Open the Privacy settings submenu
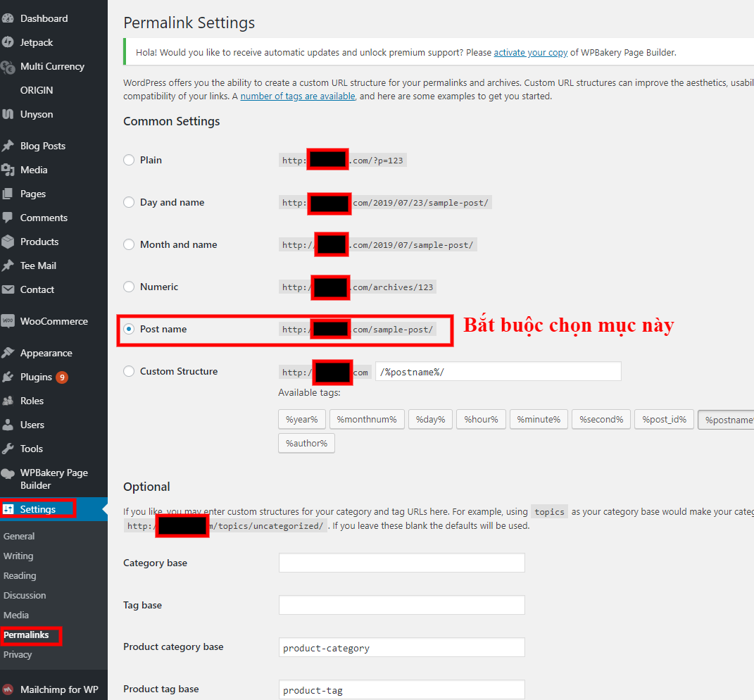Screen dimensions: 754x700 [18, 655]
